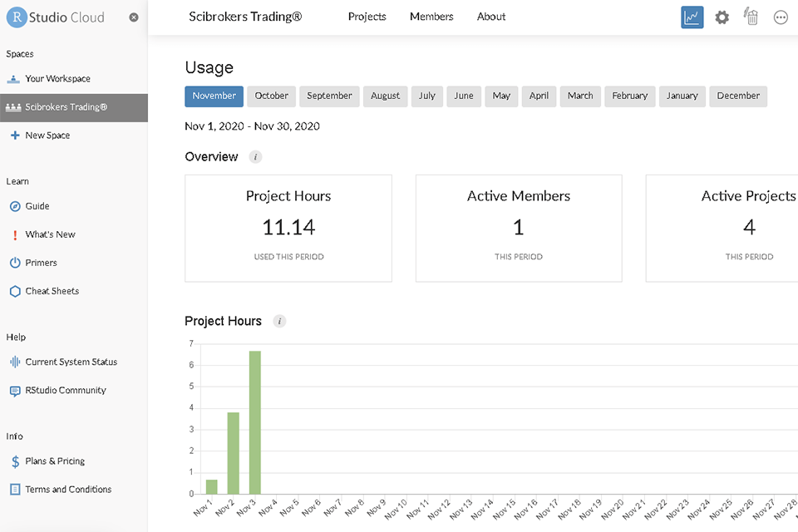798x532 pixels.
Task: Click the Overview info icon
Action: [255, 157]
